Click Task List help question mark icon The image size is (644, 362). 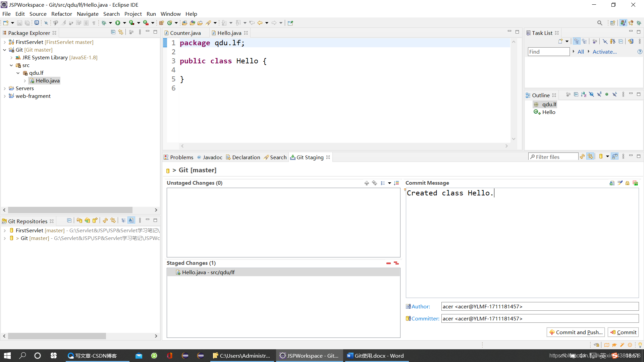tap(640, 52)
